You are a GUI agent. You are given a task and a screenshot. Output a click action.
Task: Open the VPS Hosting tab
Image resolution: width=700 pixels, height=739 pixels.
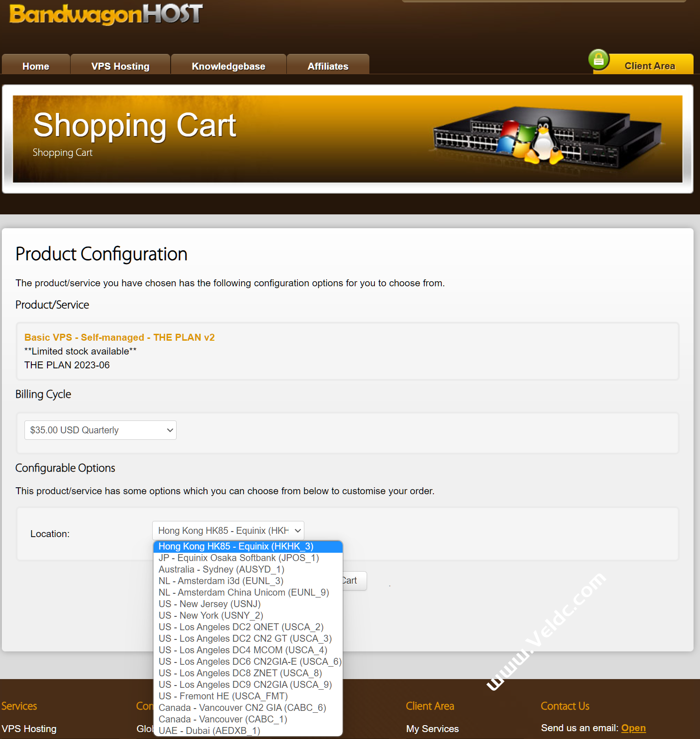pos(120,66)
